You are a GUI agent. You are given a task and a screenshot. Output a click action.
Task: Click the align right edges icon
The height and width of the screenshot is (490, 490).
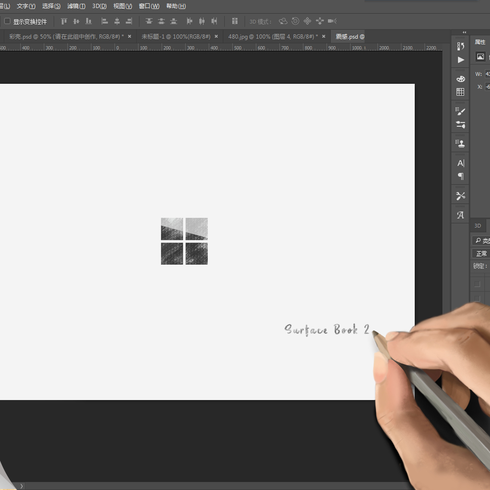click(129, 21)
